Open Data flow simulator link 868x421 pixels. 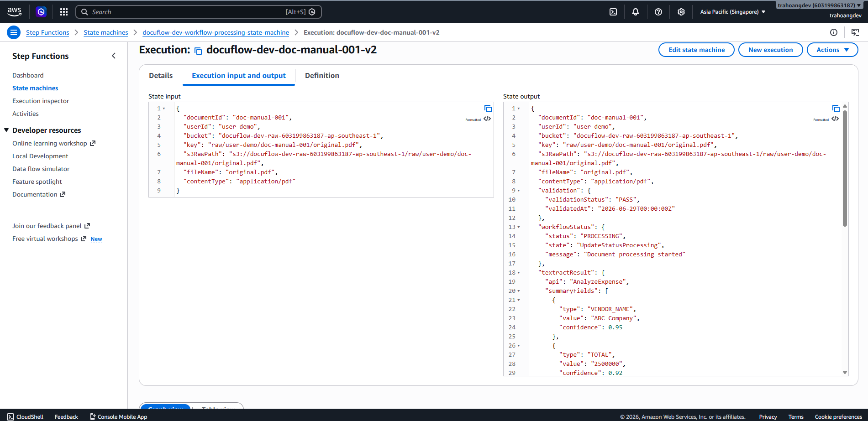pyautogui.click(x=41, y=169)
